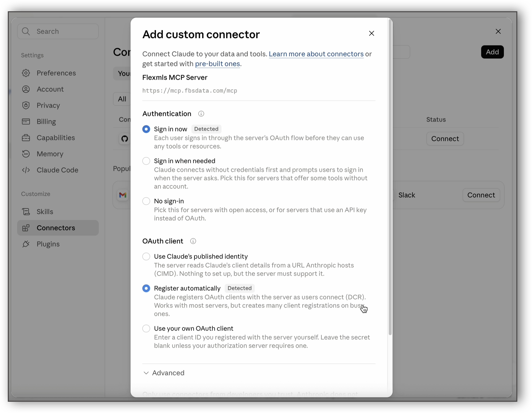Click the Authentication section heading
The height and width of the screenshot is (413, 532).
tap(167, 114)
